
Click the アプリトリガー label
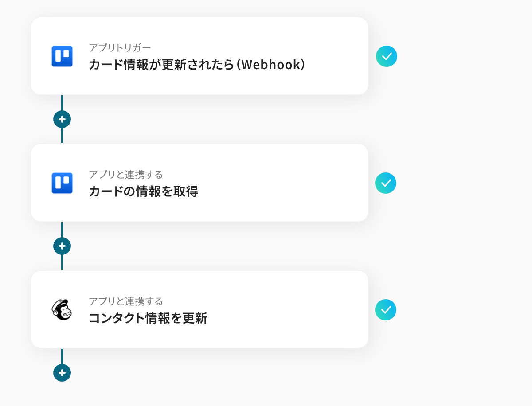120,47
